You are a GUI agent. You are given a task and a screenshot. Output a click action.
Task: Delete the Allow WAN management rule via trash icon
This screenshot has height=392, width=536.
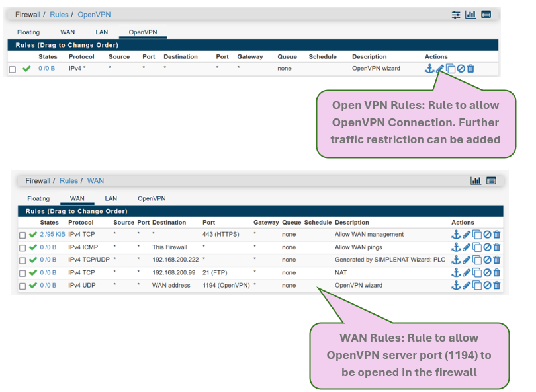pyautogui.click(x=497, y=235)
